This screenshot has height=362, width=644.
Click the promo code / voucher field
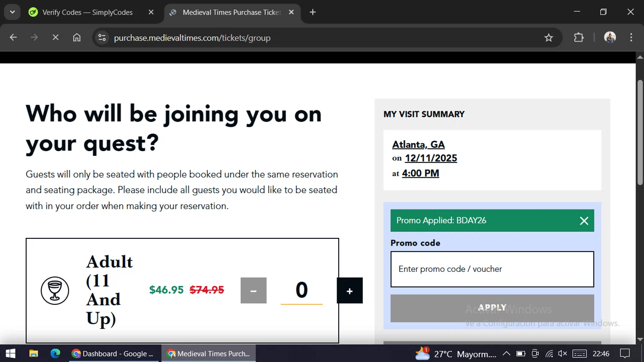tap(492, 269)
